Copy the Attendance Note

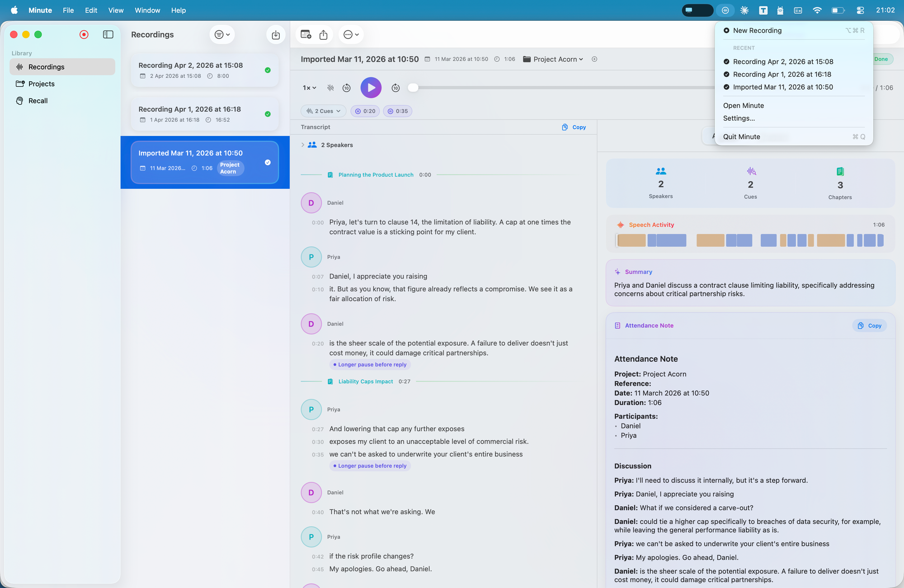click(870, 325)
